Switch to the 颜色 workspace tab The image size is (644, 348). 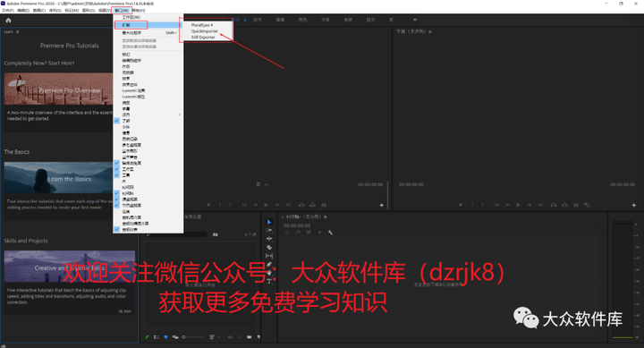302,20
